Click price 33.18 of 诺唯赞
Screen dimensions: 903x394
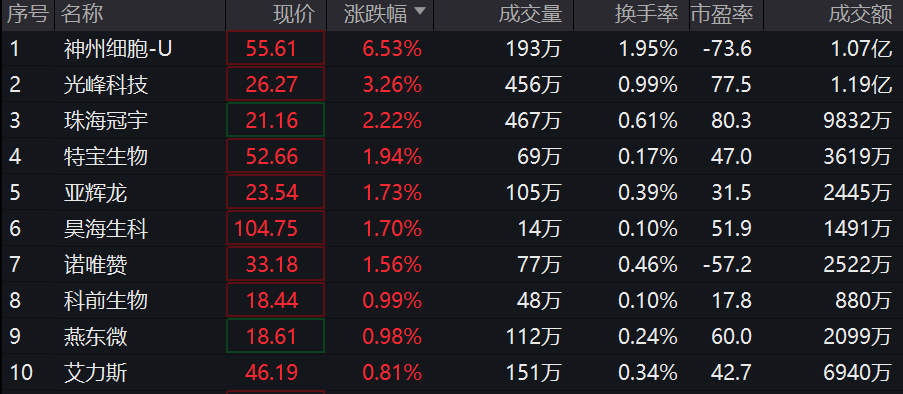[x=272, y=264]
